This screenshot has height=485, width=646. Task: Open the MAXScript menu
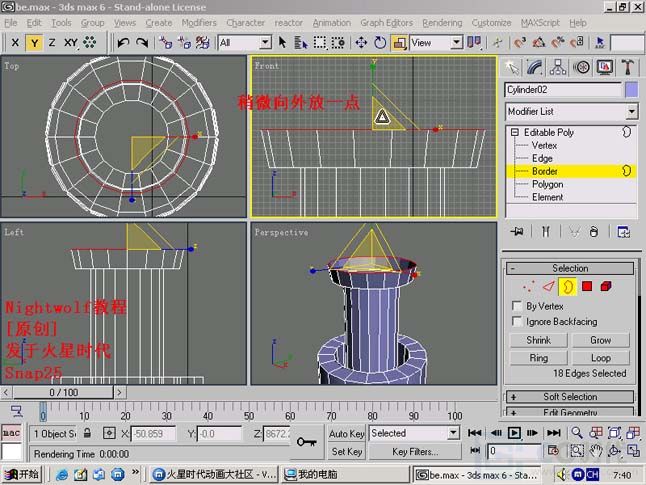point(540,23)
